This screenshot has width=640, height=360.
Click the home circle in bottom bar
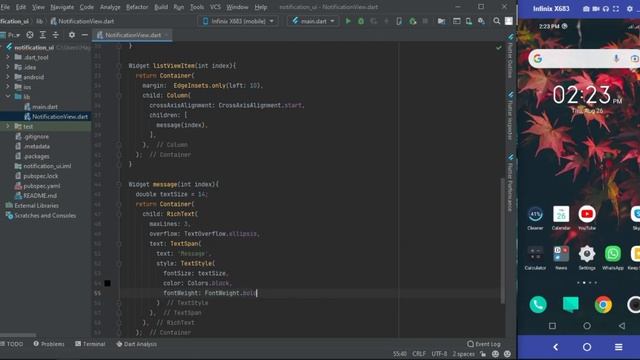(587, 347)
